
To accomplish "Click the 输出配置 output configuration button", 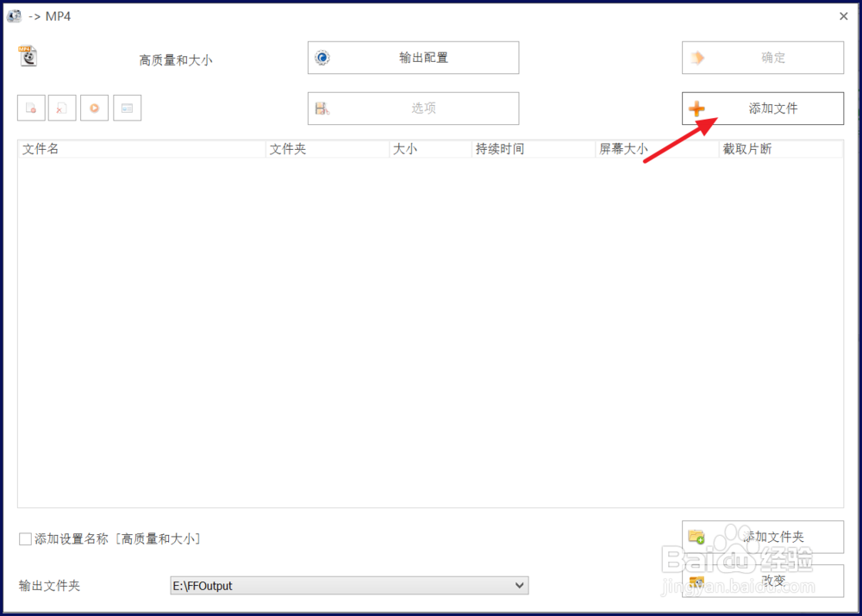I will point(412,57).
